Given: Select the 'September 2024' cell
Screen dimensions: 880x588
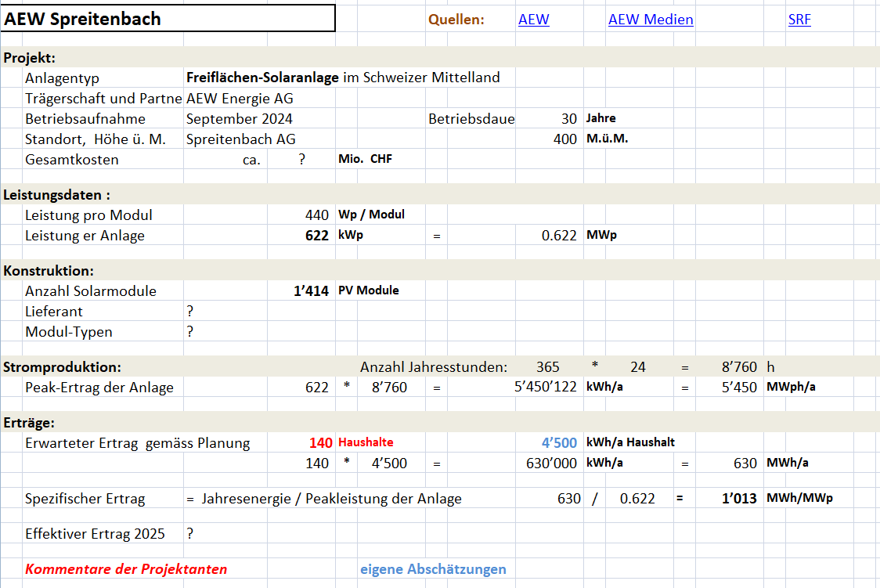Looking at the screenshot, I should [x=239, y=119].
